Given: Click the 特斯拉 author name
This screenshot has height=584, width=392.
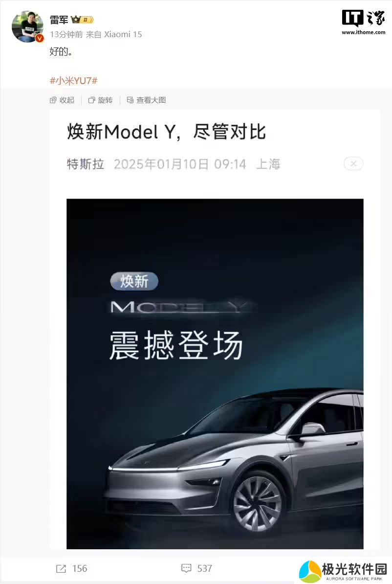Looking at the screenshot, I should (x=85, y=164).
